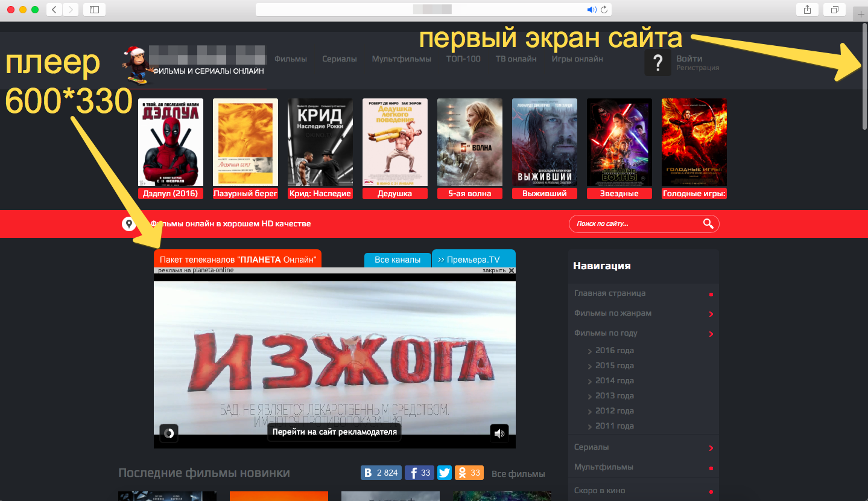Select 2014 года in navigation
868x501 pixels.
click(614, 381)
